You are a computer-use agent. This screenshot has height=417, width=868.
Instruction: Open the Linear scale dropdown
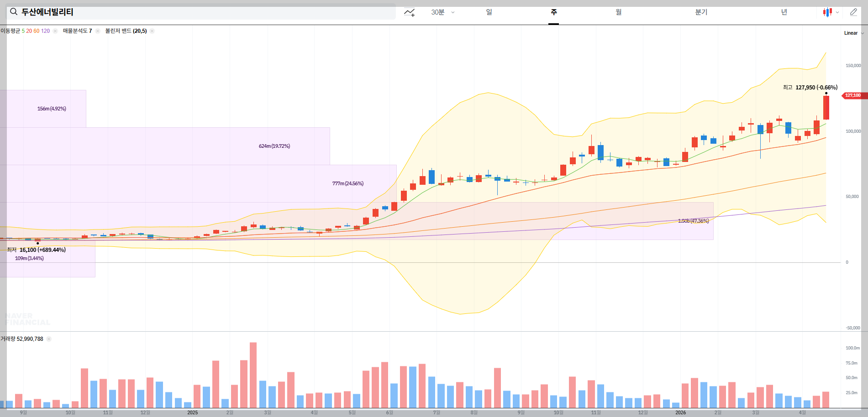click(x=854, y=33)
